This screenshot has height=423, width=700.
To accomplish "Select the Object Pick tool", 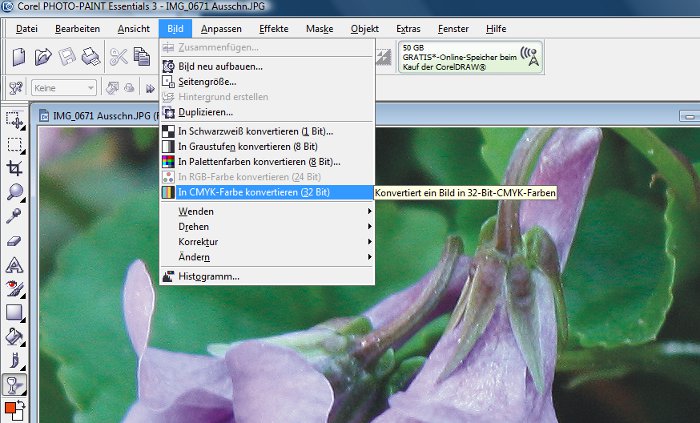I will click(x=15, y=120).
